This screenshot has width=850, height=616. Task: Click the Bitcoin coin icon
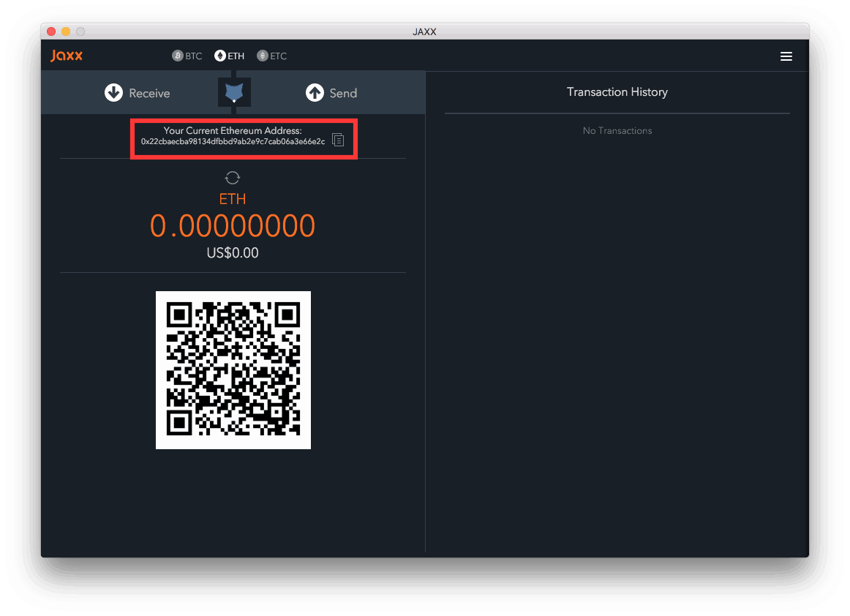(x=177, y=56)
